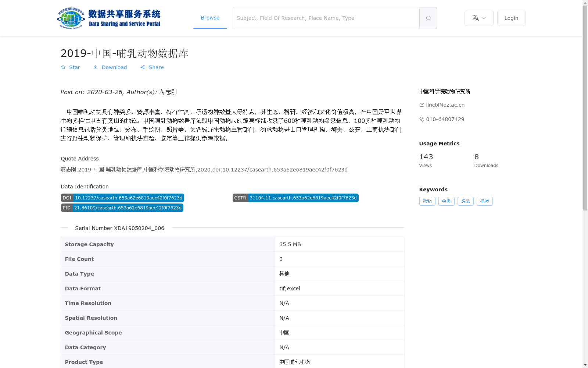Viewport: 588px width, 368px height.
Task: Click the Geographical Scope value 中国
Action: (284, 333)
